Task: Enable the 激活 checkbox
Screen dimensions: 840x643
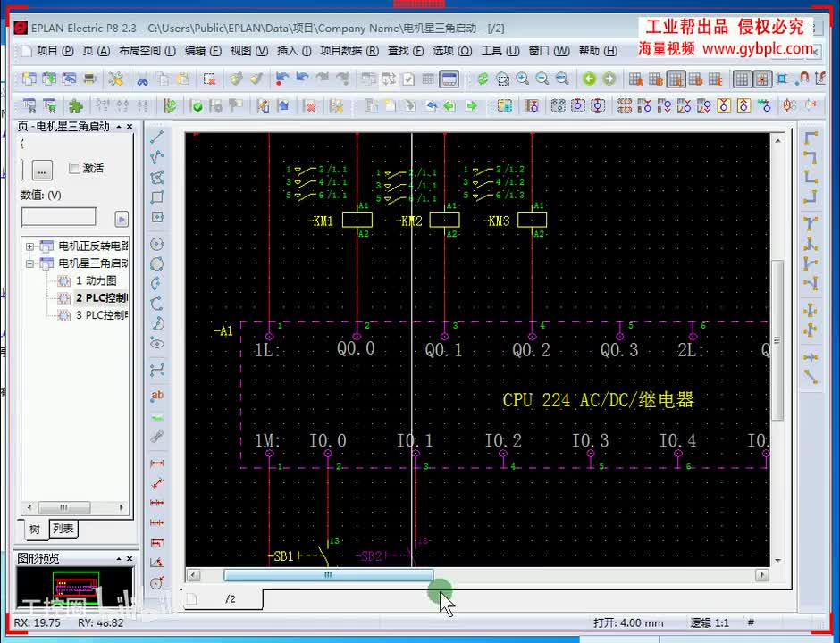Action: 74,168
